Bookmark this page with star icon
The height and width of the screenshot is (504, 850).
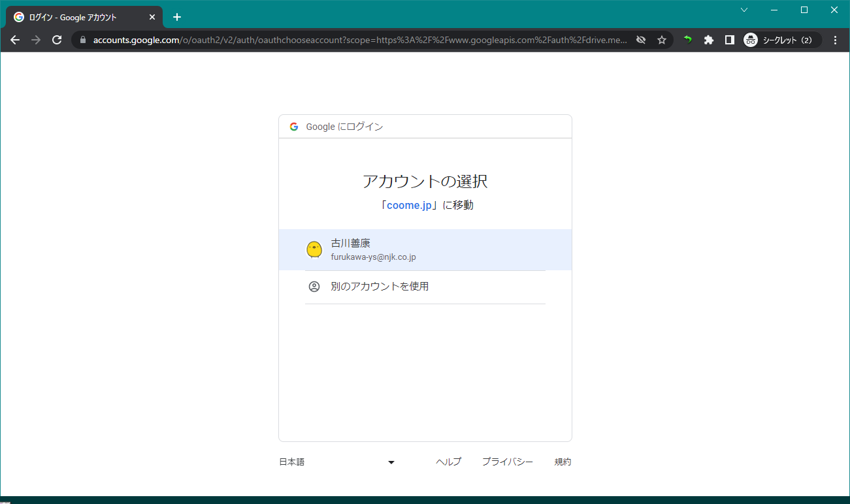coord(662,40)
